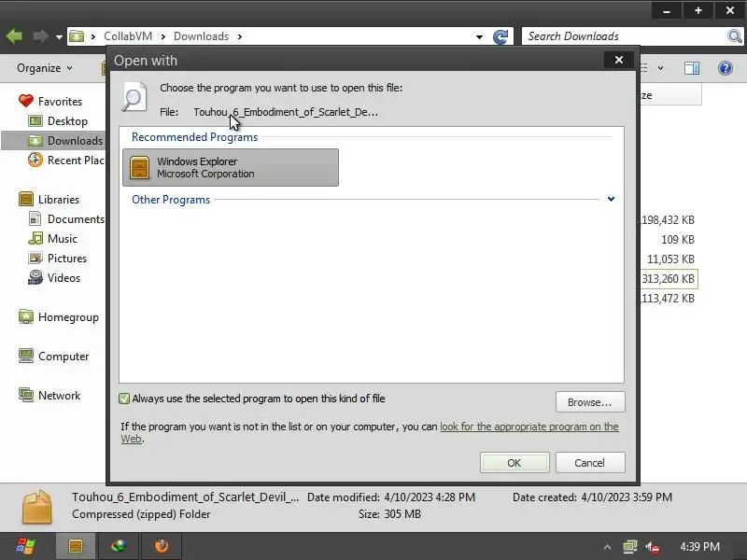
Task: Select Libraries in the navigation pane
Action: tap(59, 200)
